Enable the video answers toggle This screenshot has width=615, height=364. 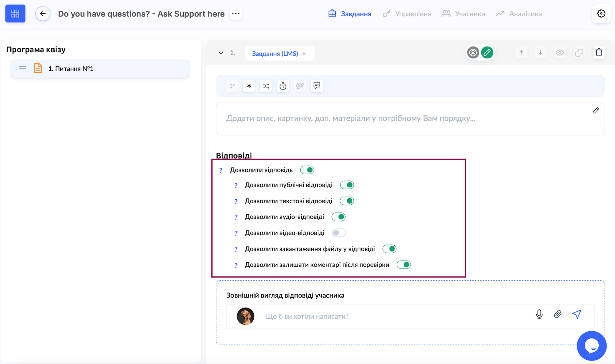pyautogui.click(x=339, y=233)
